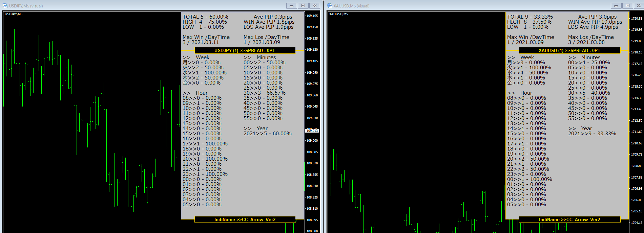Click the XAUUSD,M5 label inside the chart
Image resolution: width=644 pixels, height=233 pixels.
pyautogui.click(x=338, y=14)
